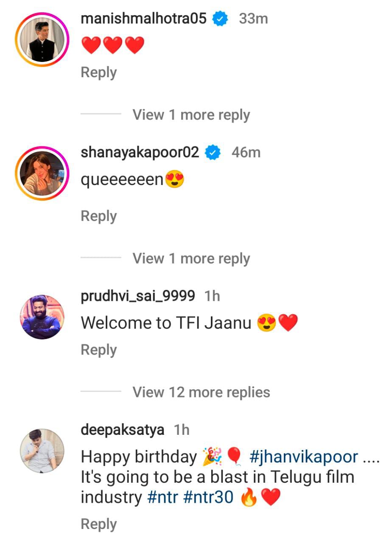Open the shanayakapoor02 username link
The width and height of the screenshot is (392, 543).
[140, 152]
